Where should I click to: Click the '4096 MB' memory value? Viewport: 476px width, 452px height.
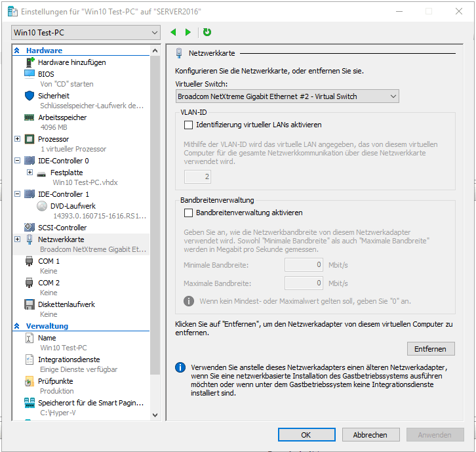coord(54,127)
